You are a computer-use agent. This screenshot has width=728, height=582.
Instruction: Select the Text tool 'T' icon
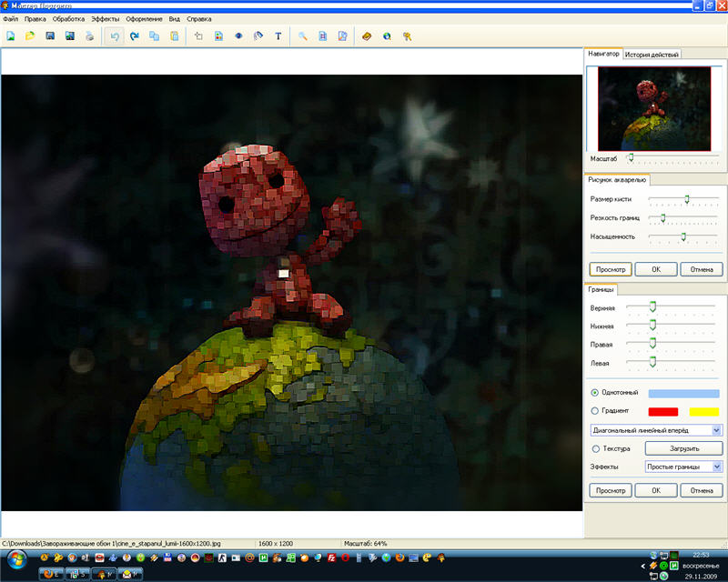pyautogui.click(x=278, y=36)
